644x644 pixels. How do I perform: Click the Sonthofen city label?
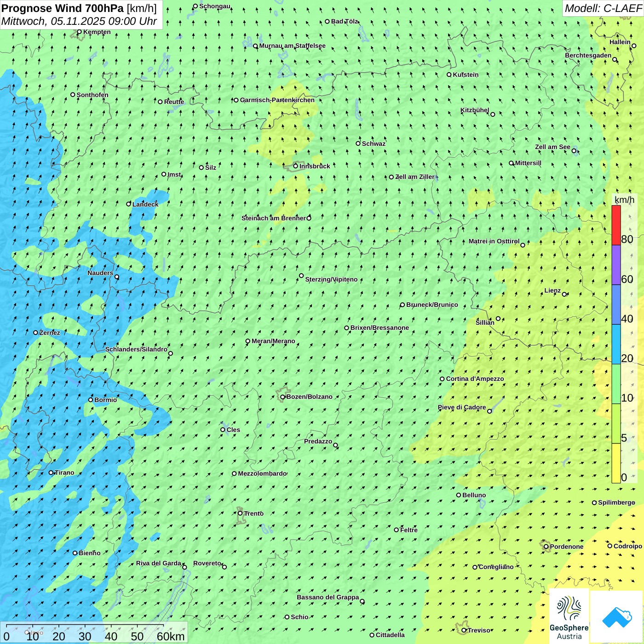pyautogui.click(x=92, y=95)
